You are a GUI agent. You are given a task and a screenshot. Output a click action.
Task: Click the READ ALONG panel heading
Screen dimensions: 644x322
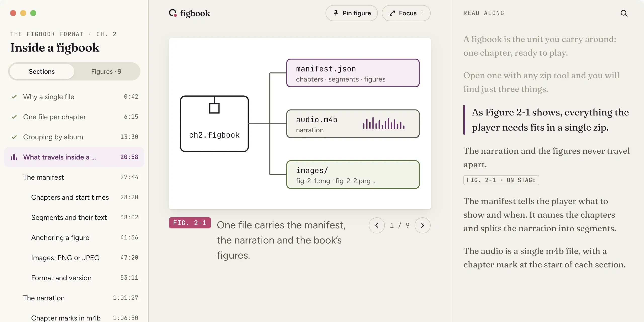coord(484,13)
